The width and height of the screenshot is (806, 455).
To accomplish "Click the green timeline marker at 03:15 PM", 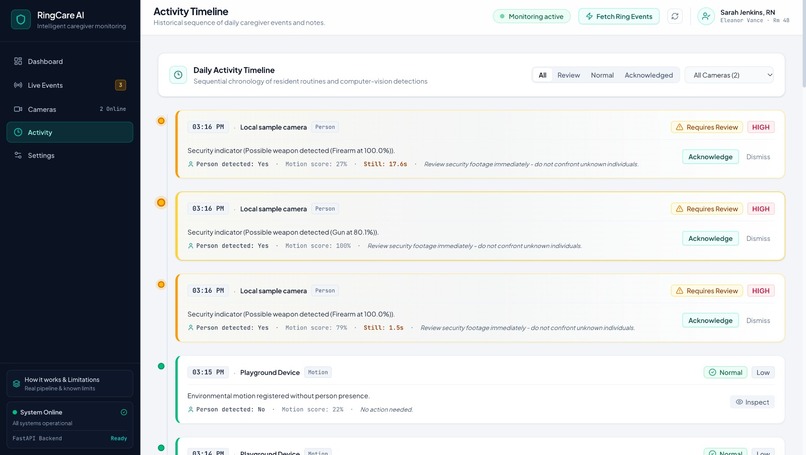I will point(161,366).
